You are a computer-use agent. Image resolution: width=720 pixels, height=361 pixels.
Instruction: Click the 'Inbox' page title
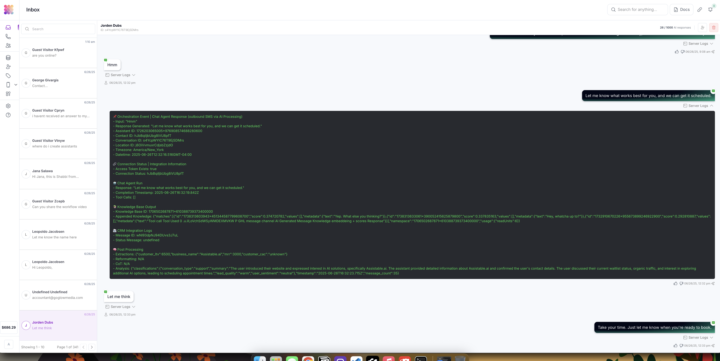[x=33, y=10]
